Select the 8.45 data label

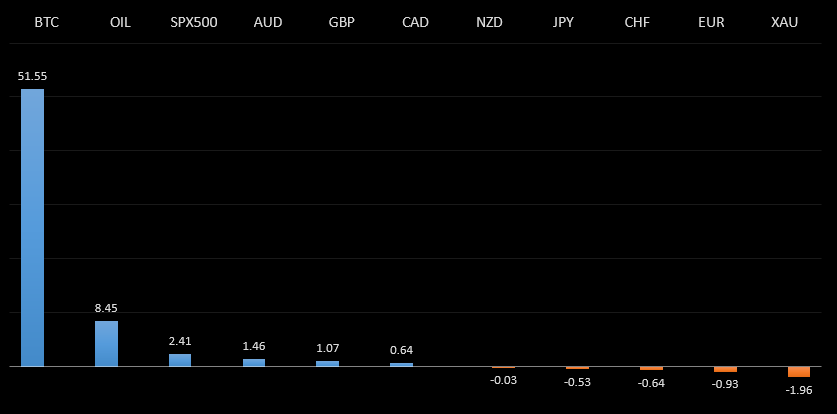[106, 308]
